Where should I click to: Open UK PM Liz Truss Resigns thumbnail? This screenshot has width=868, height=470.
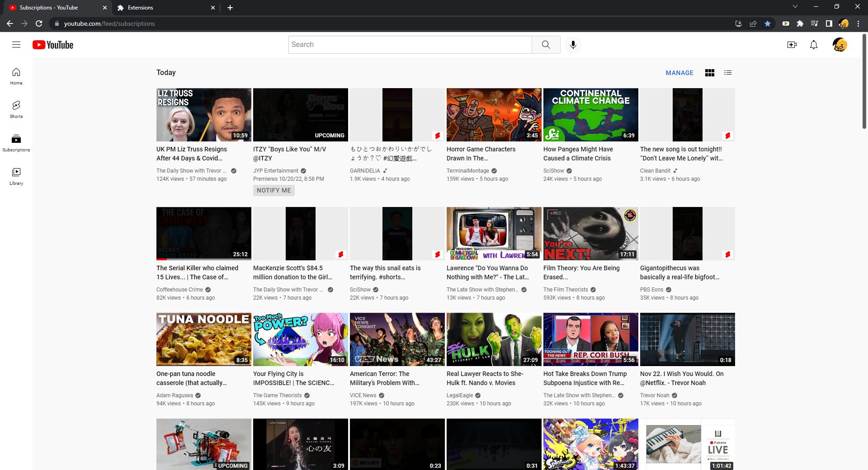tap(204, 115)
